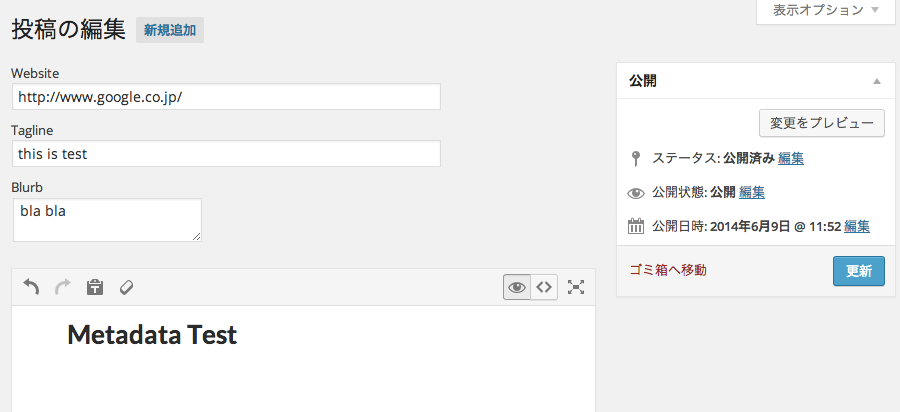Switch to visual editor mode
This screenshot has height=412, width=900.
point(517,287)
